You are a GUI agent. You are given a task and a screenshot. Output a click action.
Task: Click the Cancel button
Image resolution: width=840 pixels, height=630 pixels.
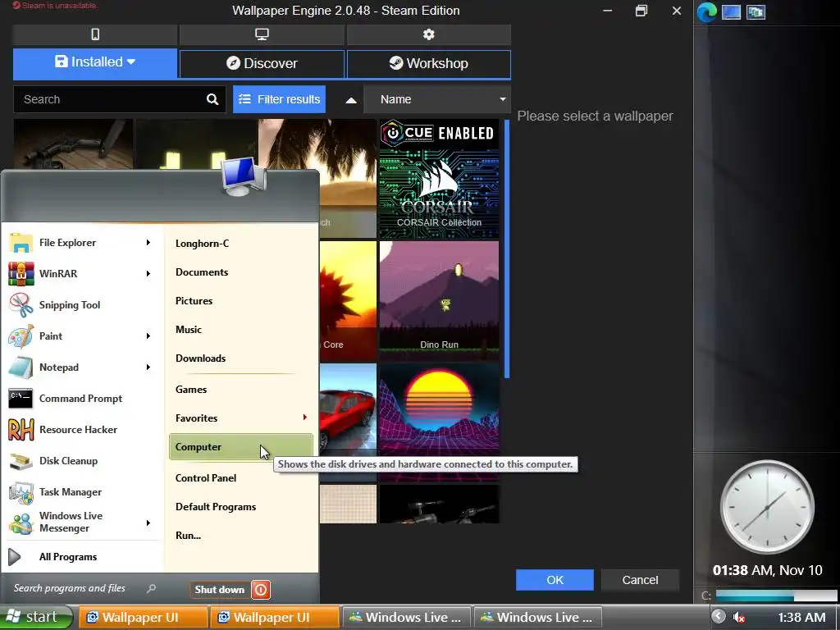640,580
